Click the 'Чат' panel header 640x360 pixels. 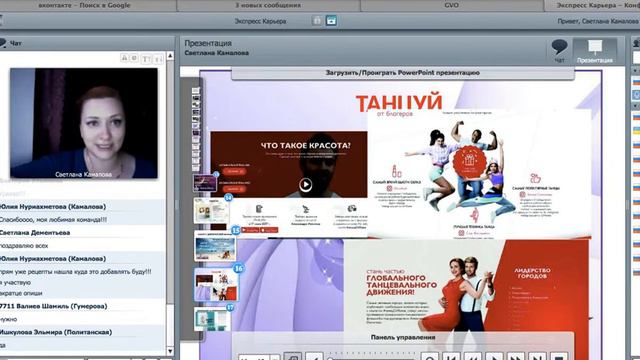click(87, 43)
